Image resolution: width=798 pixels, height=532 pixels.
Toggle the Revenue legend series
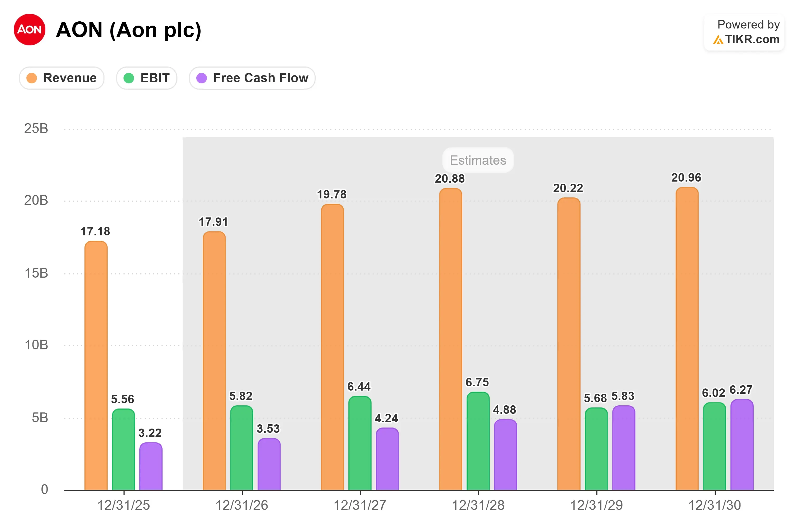(62, 78)
